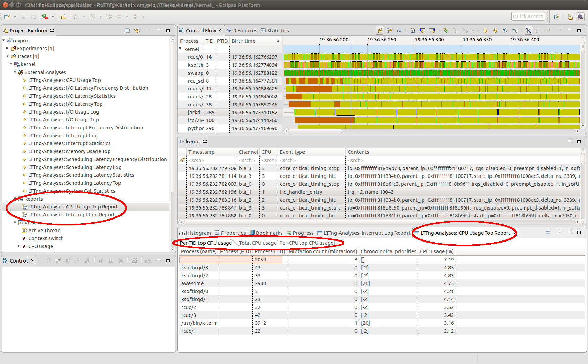Activate the Link with Editor icon in Project Explorer

pos(137,30)
